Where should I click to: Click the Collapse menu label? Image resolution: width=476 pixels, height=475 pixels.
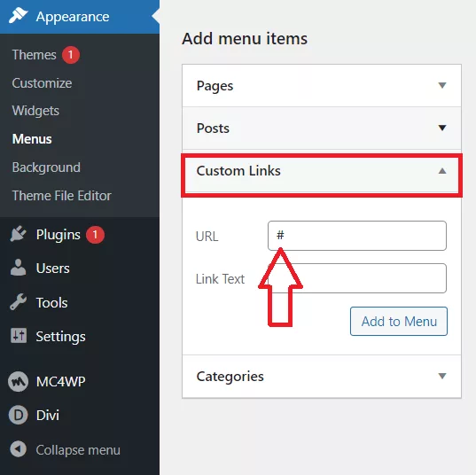tap(78, 450)
